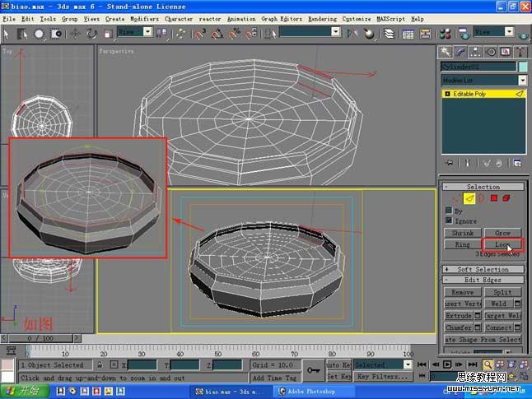The image size is (532, 399).
Task: Collapse the Edit Edges rollout
Action: 483,280
